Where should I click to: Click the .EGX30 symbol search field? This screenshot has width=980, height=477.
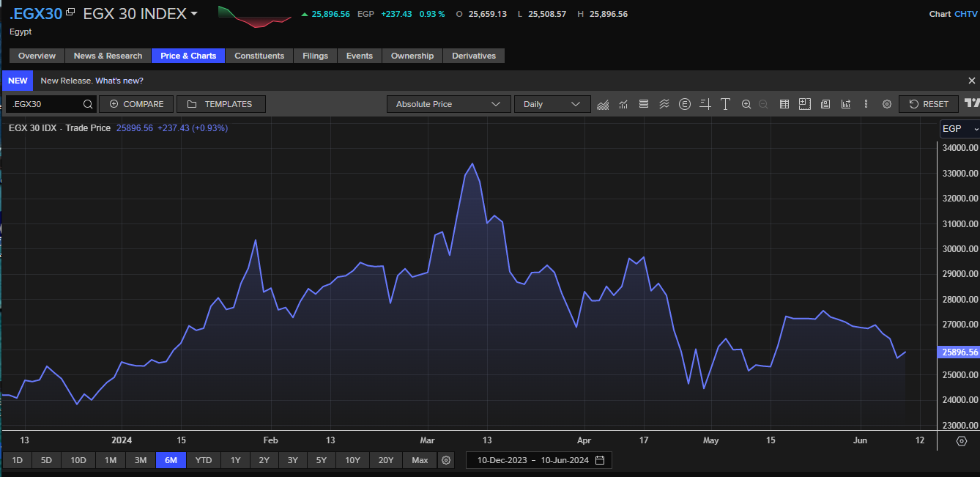point(44,104)
